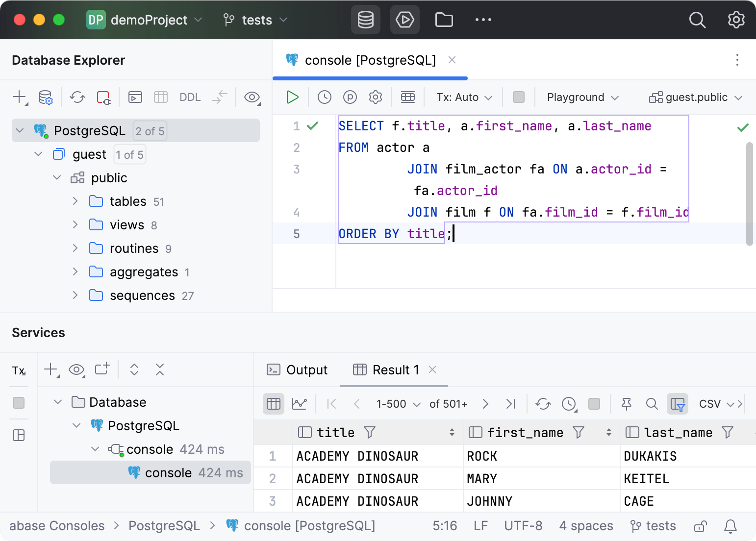Pin the result tab with the pin icon
Image resolution: width=756 pixels, height=541 pixels.
(626, 404)
